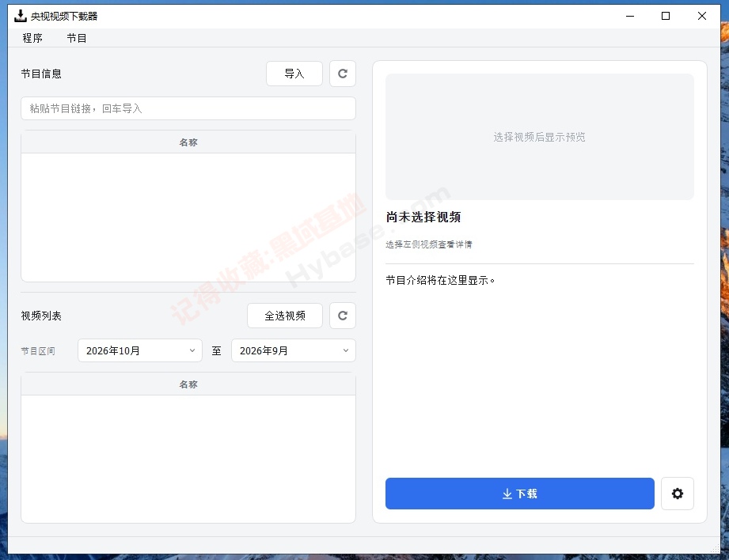This screenshot has height=560, width=729.
Task: Open the 节目 menu
Action: [77, 38]
